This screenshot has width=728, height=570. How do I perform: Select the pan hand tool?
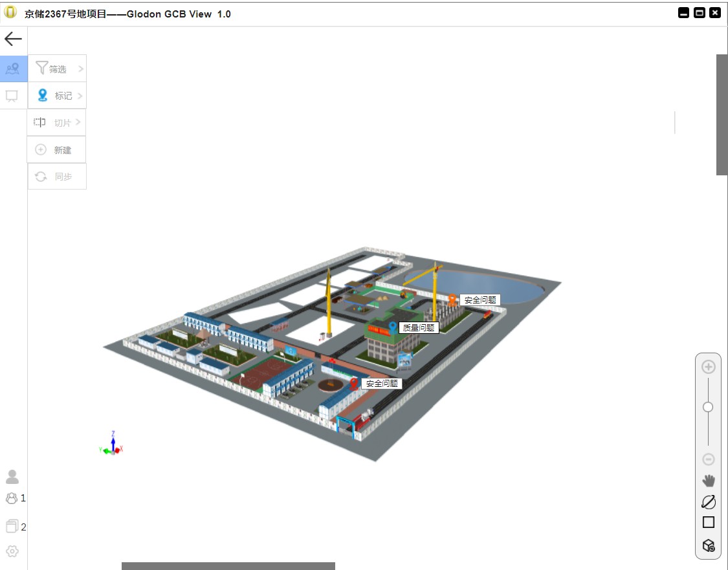pos(709,481)
